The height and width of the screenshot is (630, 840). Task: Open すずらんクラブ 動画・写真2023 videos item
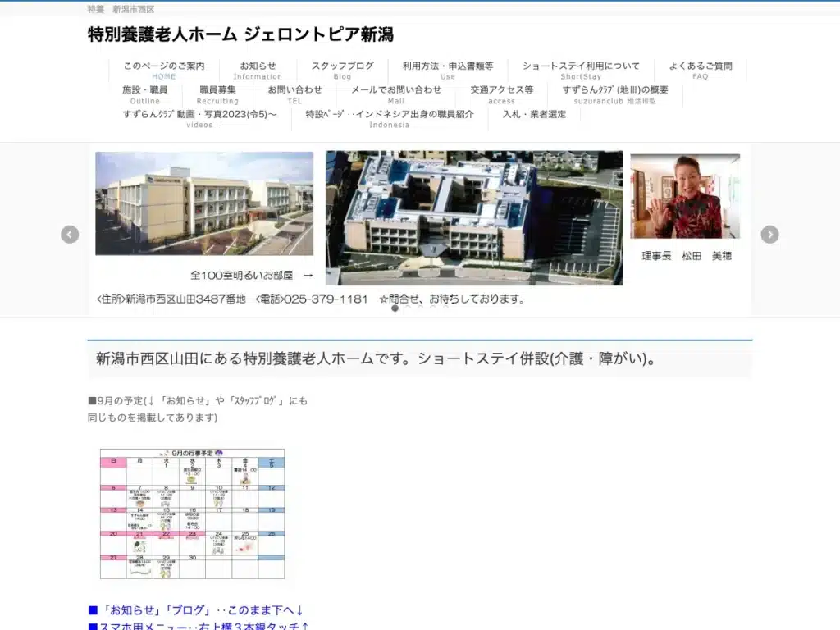tap(200, 119)
